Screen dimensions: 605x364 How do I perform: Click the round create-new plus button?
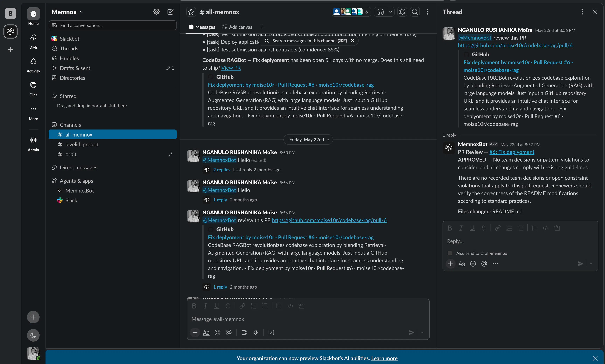(x=33, y=317)
